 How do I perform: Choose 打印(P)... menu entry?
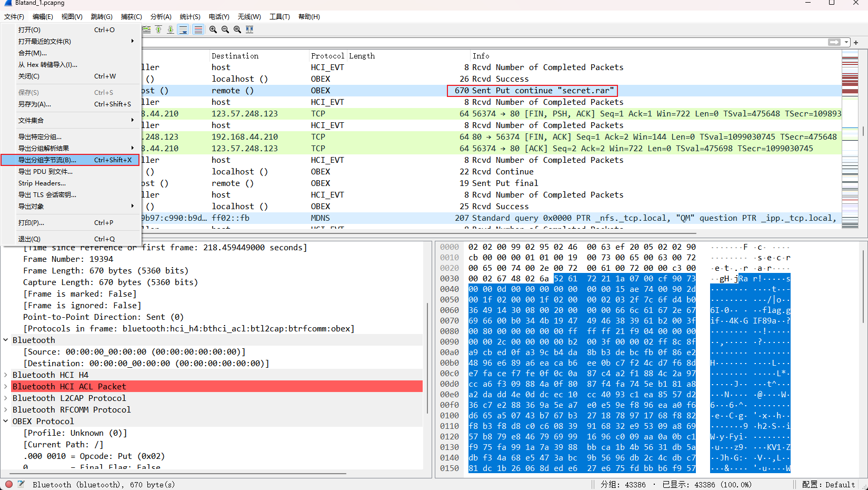(71, 223)
